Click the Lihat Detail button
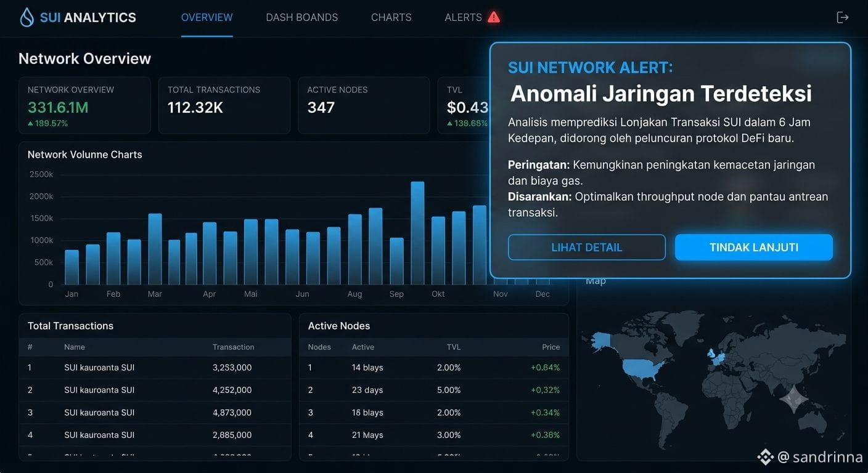The height and width of the screenshot is (473, 868). [x=587, y=248]
